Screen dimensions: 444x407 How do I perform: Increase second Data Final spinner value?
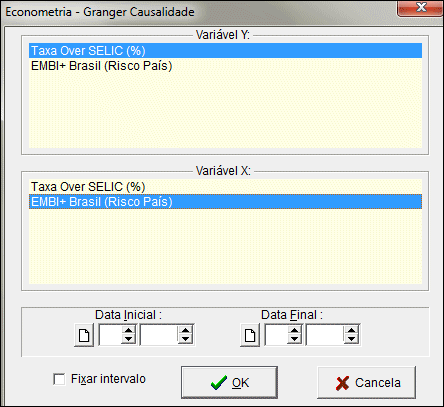[351, 330]
